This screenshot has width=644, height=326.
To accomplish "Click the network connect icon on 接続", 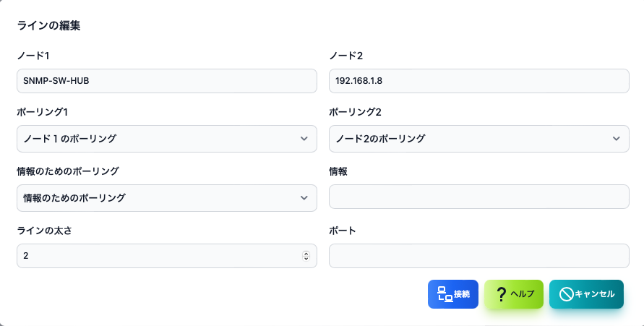I will tap(445, 294).
